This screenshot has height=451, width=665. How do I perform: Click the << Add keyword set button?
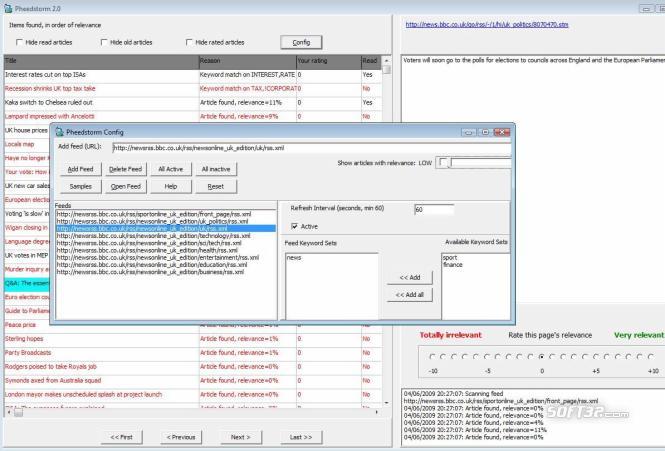(x=410, y=277)
